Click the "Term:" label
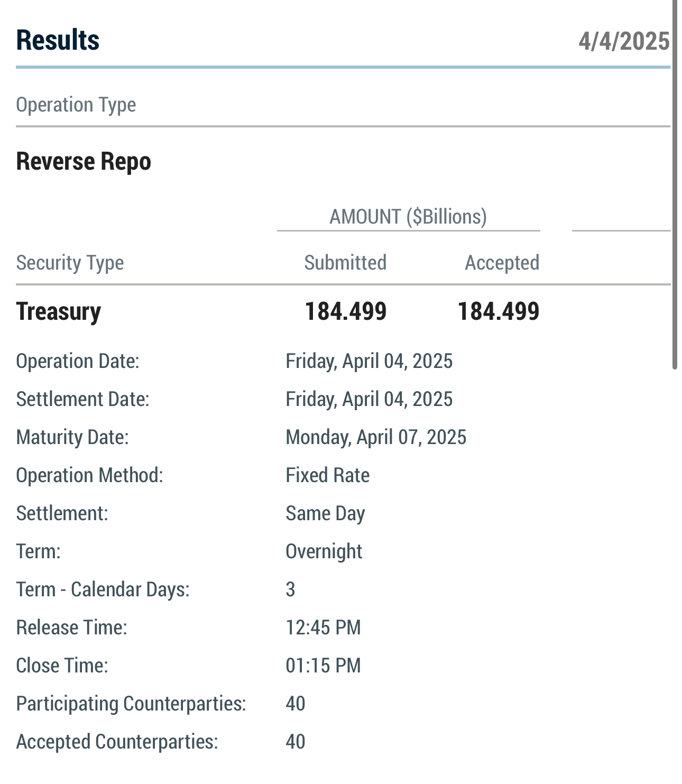 (39, 551)
